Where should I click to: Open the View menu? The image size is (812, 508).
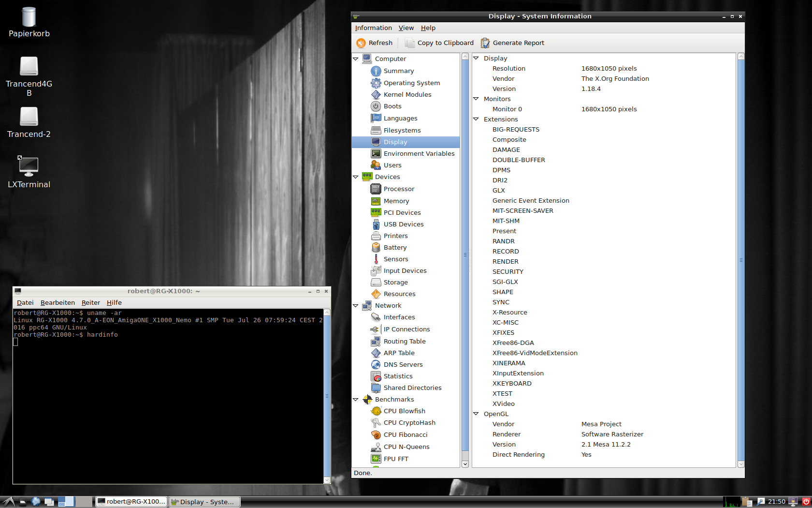[x=406, y=28]
